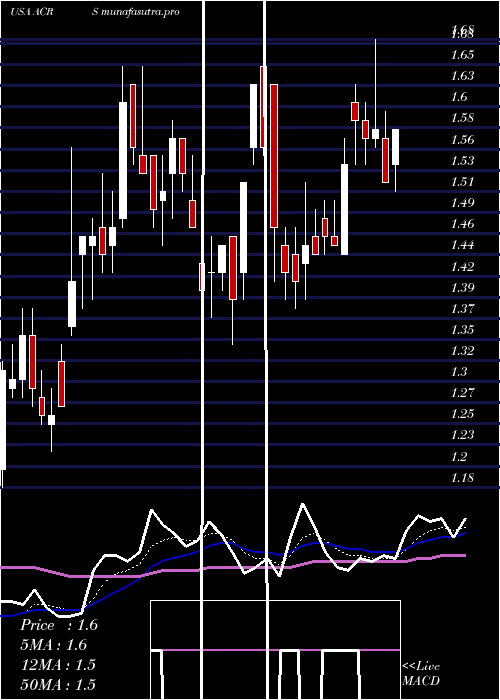
Task: Click the 1.58 price axis label
Action: click(x=462, y=118)
